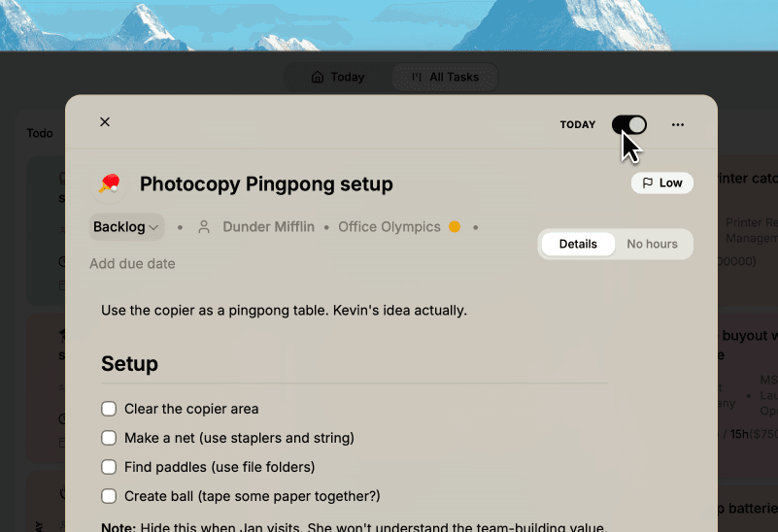Screen dimensions: 778x532
Task: Check 'Make a net' checkbox
Action: [x=109, y=438]
